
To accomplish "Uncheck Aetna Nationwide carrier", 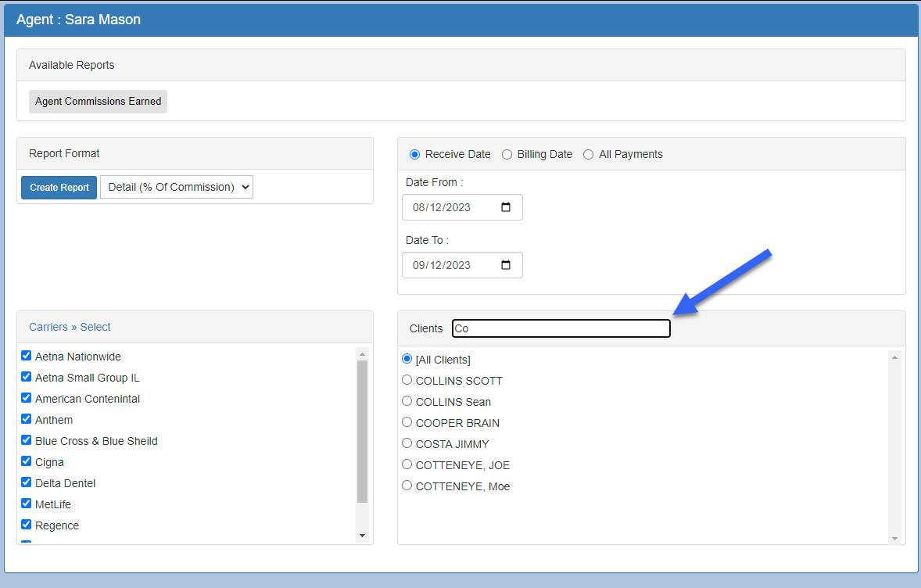I will coord(26,356).
